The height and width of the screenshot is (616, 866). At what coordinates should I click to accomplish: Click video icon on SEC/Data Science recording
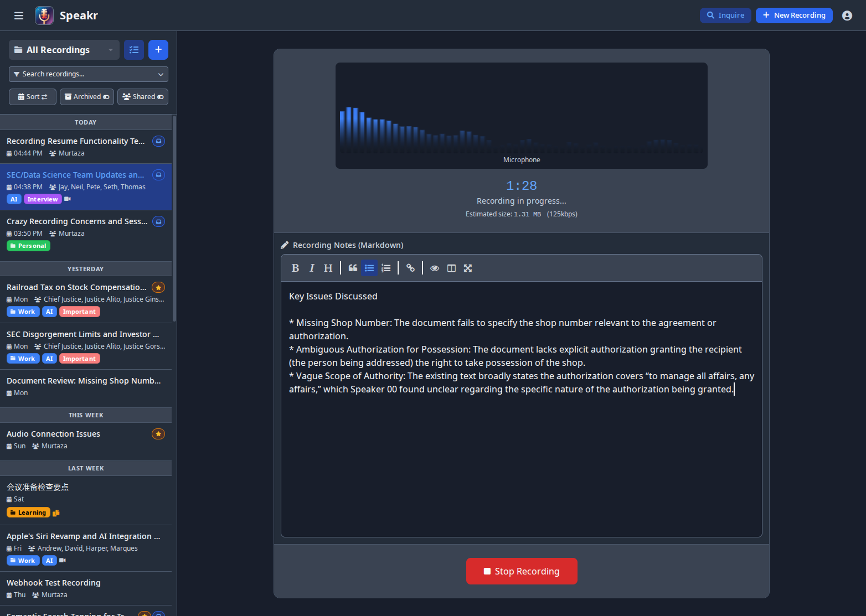click(x=68, y=199)
